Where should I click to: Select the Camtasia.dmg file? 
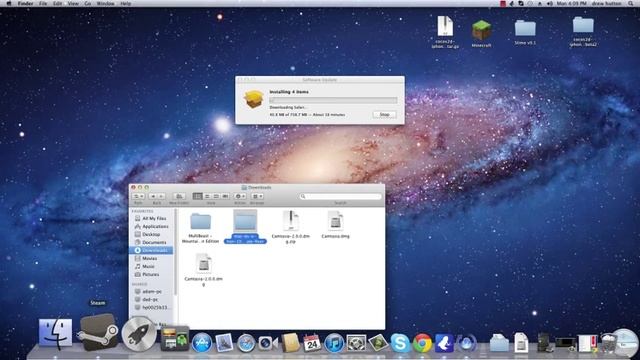(336, 224)
